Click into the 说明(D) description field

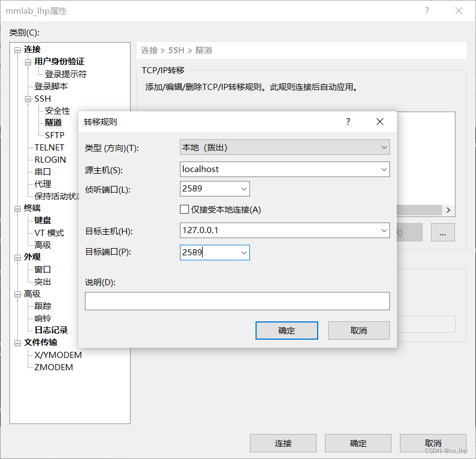[x=237, y=301]
